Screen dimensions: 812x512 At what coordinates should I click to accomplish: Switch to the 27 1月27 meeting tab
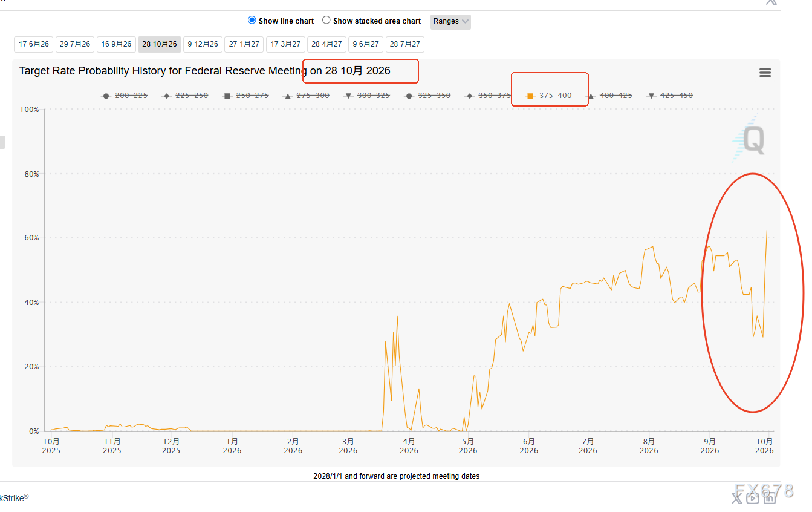(x=244, y=44)
